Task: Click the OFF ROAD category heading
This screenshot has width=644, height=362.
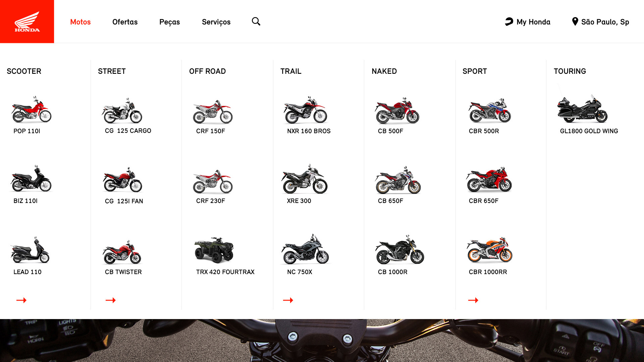Action: [208, 71]
